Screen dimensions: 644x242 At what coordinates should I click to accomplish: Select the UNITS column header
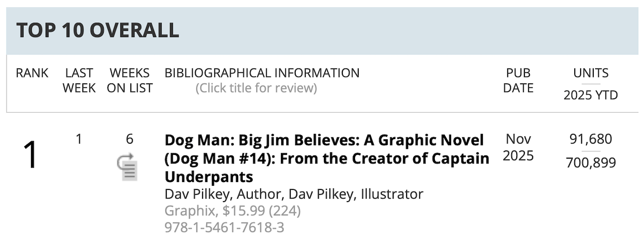coord(591,73)
